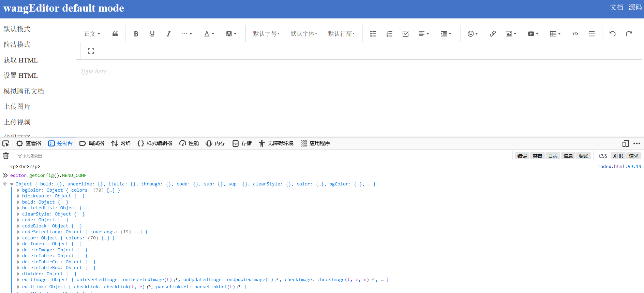The image size is (644, 293).
Task: Open the 正文 heading style dropdown
Action: click(92, 34)
